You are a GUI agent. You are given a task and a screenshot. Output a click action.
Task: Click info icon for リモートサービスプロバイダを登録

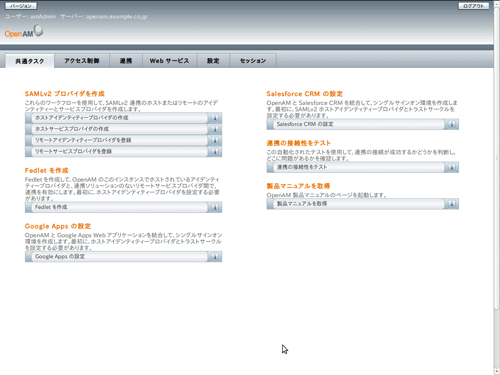(215, 152)
